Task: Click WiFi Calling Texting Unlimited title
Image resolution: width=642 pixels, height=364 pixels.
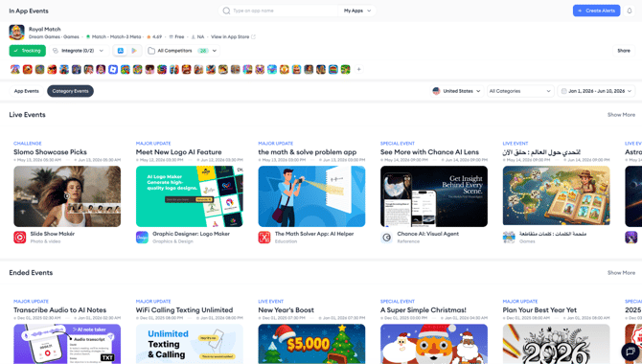Action: (x=184, y=310)
